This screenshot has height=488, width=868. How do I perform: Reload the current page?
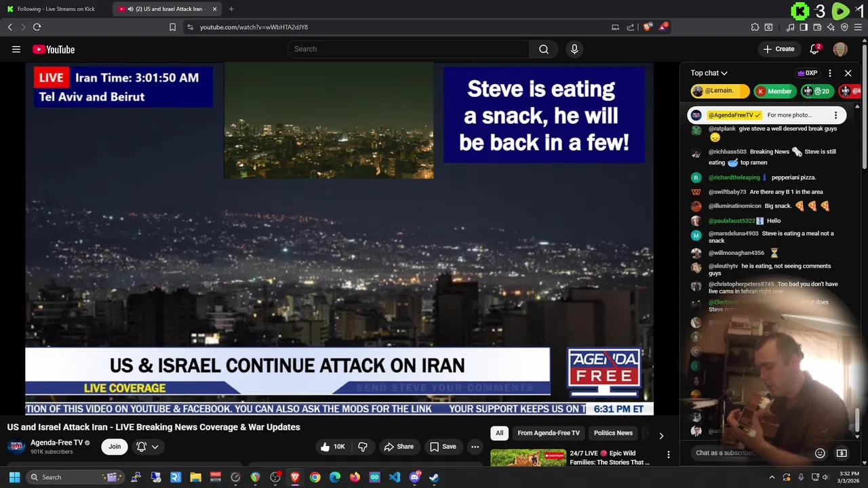tap(37, 27)
